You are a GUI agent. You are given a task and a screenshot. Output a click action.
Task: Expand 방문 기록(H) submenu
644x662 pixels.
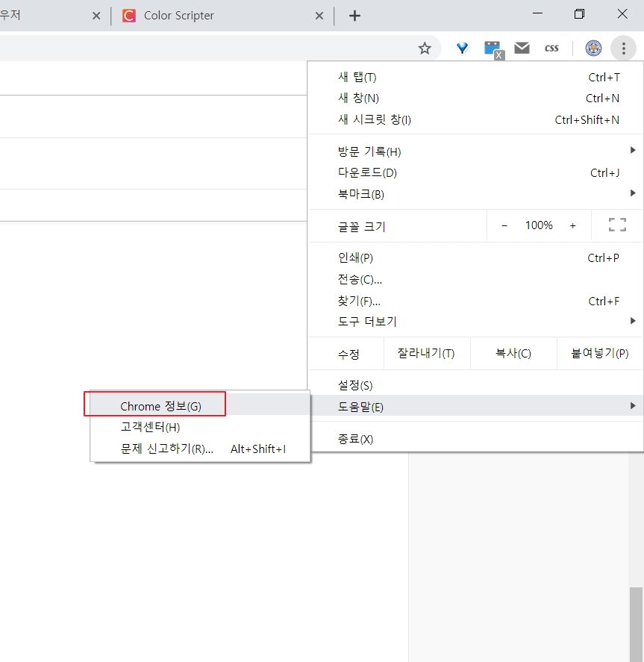[476, 152]
